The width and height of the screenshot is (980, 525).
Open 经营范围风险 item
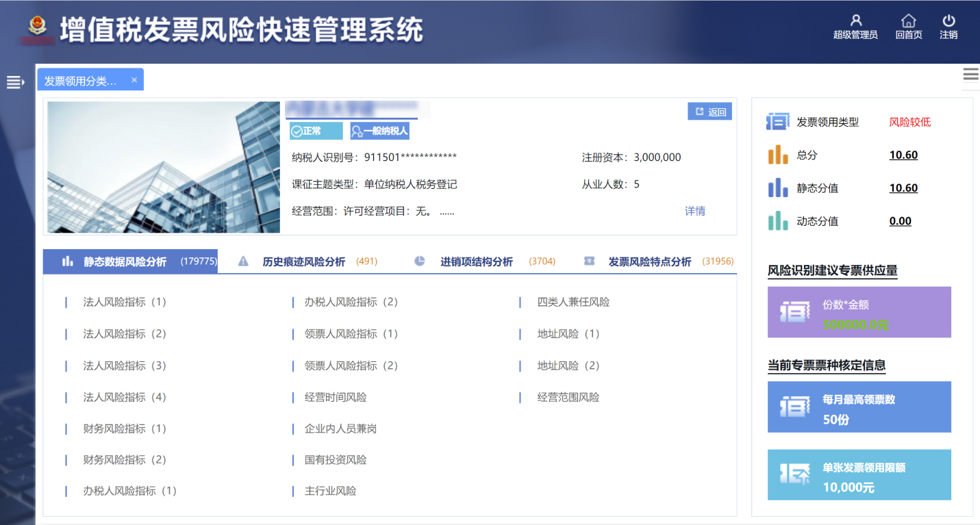point(568,397)
